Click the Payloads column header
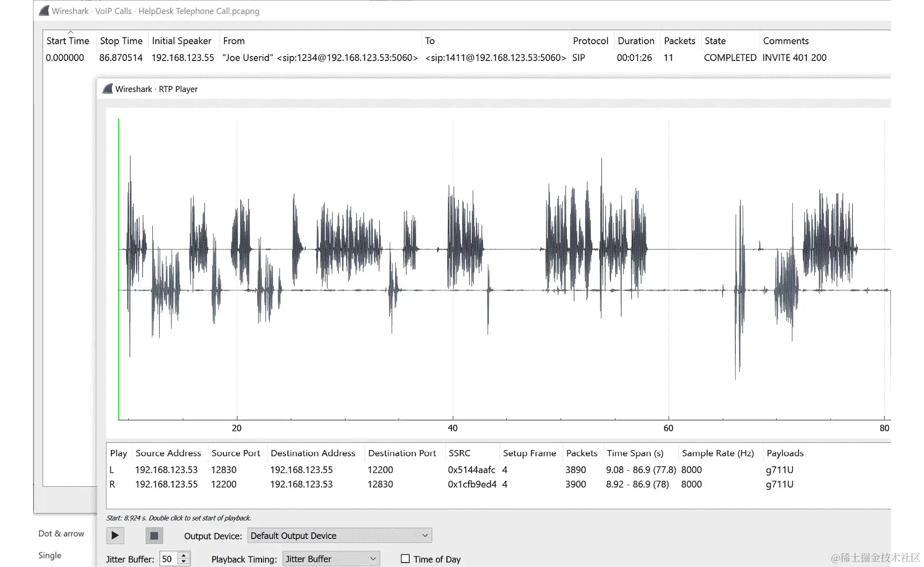The height and width of the screenshot is (567, 924). (x=785, y=453)
